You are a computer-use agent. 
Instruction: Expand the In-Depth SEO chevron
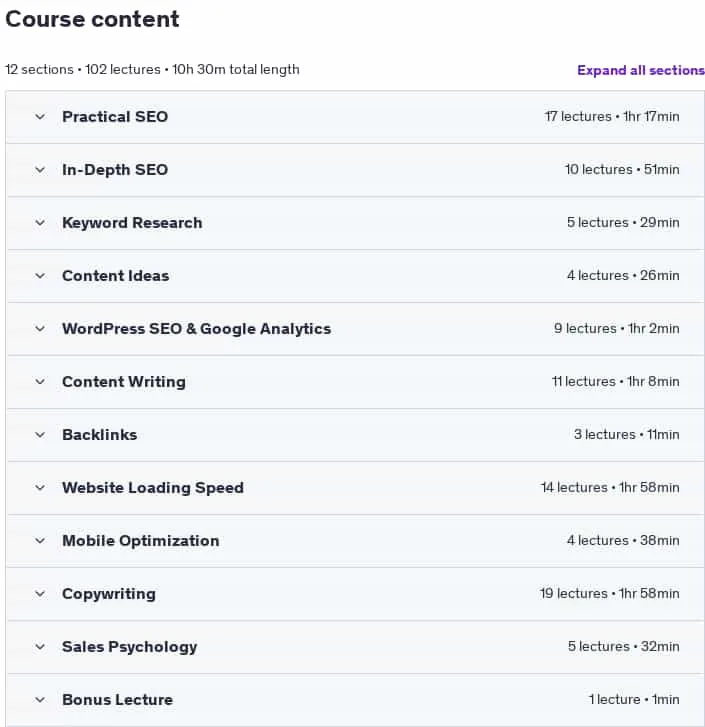pyautogui.click(x=40, y=170)
